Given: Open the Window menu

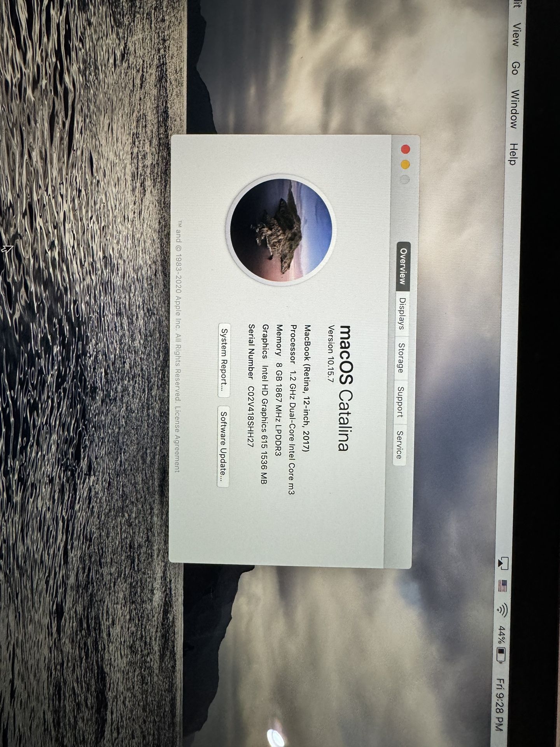Looking at the screenshot, I should (514, 110).
